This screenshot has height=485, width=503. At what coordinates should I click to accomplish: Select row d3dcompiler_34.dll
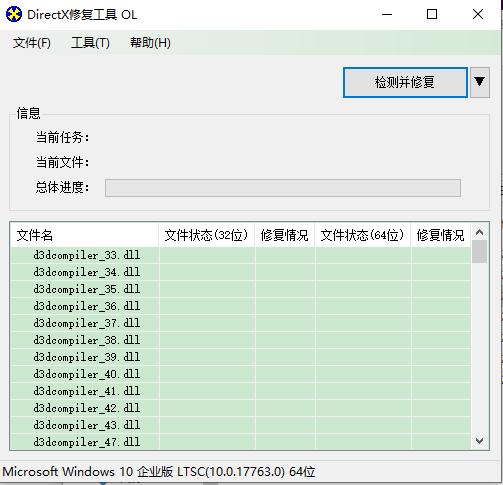point(241,272)
